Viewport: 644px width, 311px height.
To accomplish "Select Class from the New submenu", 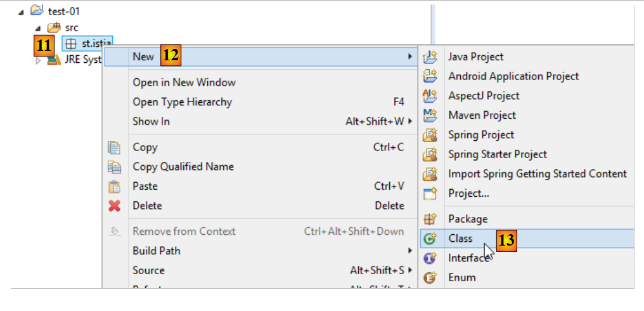I will pos(460,239).
